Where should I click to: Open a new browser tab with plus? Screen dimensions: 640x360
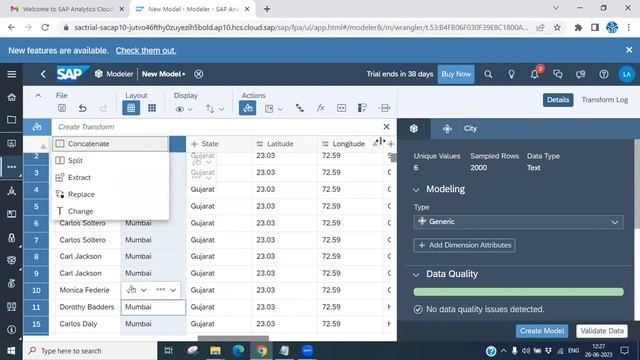tap(267, 9)
